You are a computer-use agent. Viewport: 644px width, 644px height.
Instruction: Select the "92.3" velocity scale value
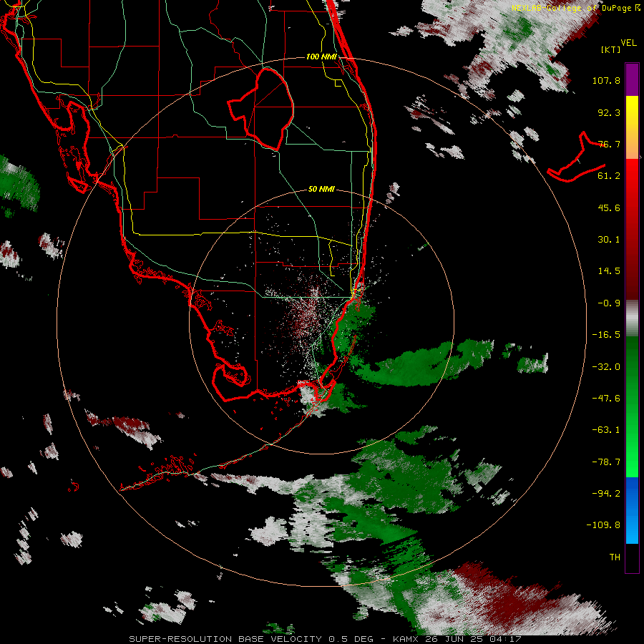609,112
